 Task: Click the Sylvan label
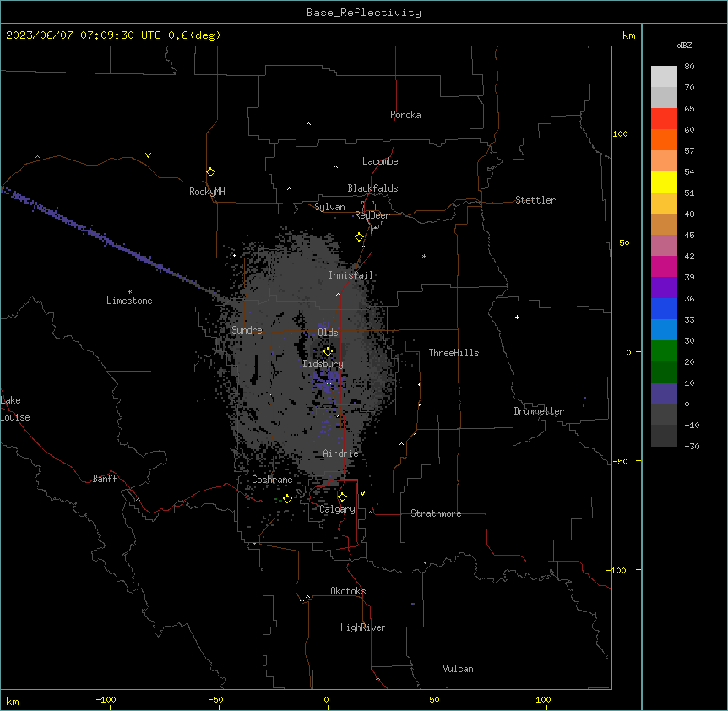(329, 207)
